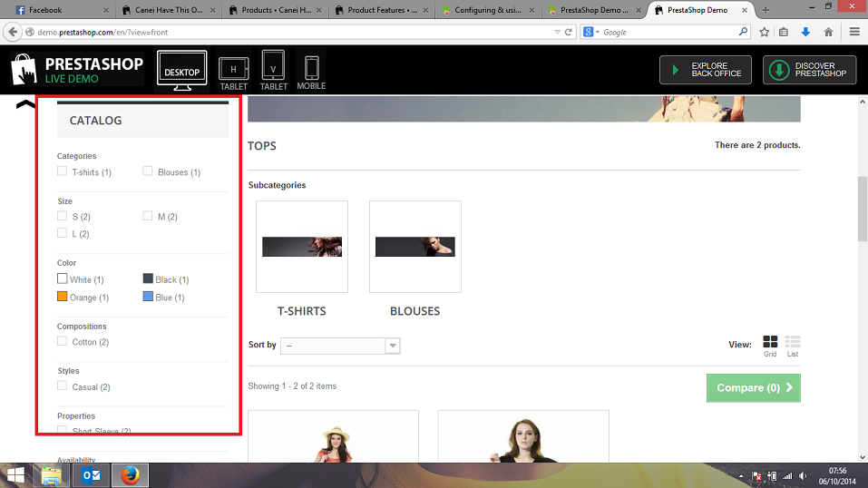Viewport: 868px width, 488px height.
Task: Switch product view to List
Action: click(x=793, y=346)
